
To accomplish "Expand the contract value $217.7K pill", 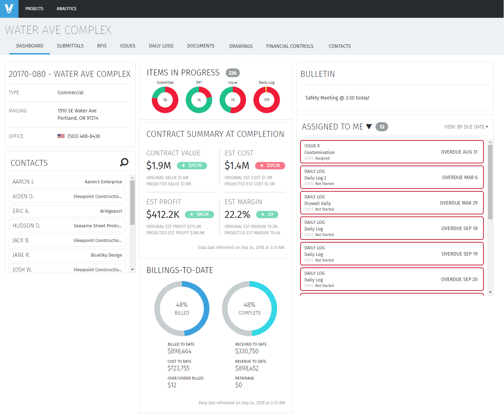I will [x=192, y=165].
